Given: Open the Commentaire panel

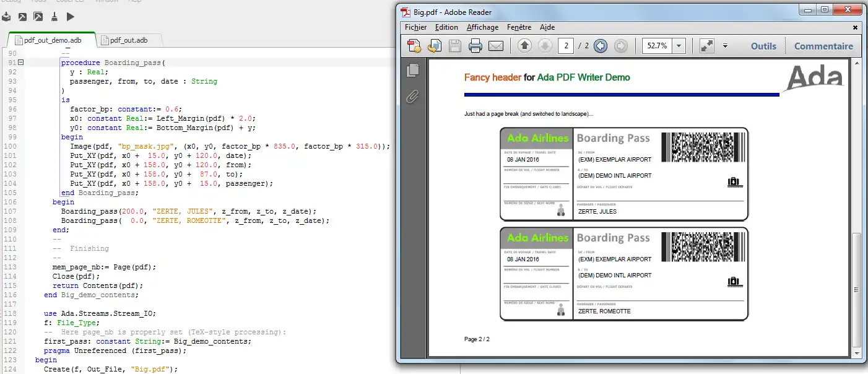Looking at the screenshot, I should point(823,46).
